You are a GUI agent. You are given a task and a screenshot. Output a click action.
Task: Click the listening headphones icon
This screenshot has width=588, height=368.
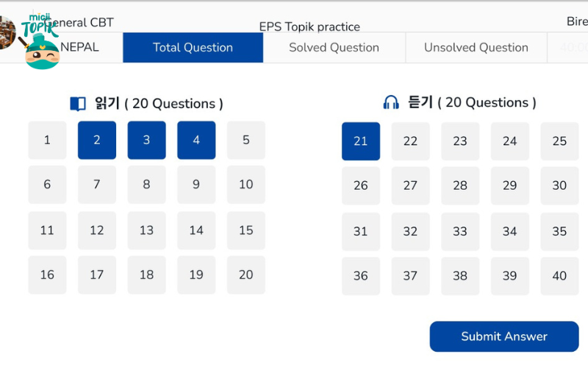(391, 103)
